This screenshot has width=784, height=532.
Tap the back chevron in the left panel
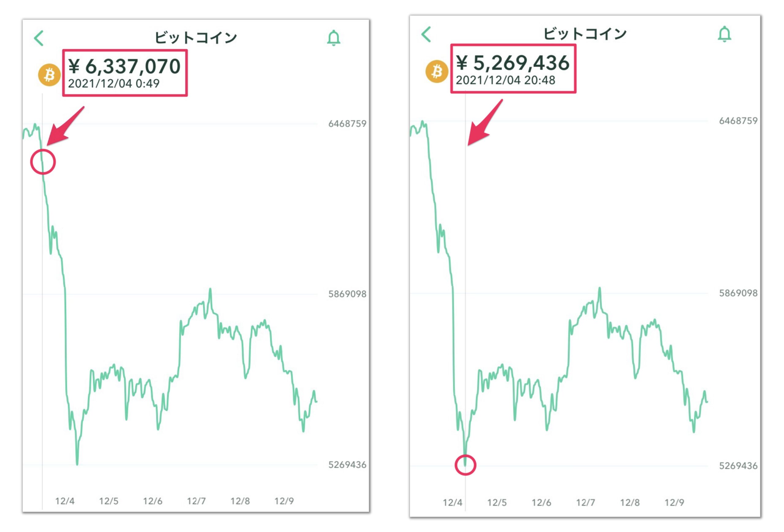[x=39, y=38]
